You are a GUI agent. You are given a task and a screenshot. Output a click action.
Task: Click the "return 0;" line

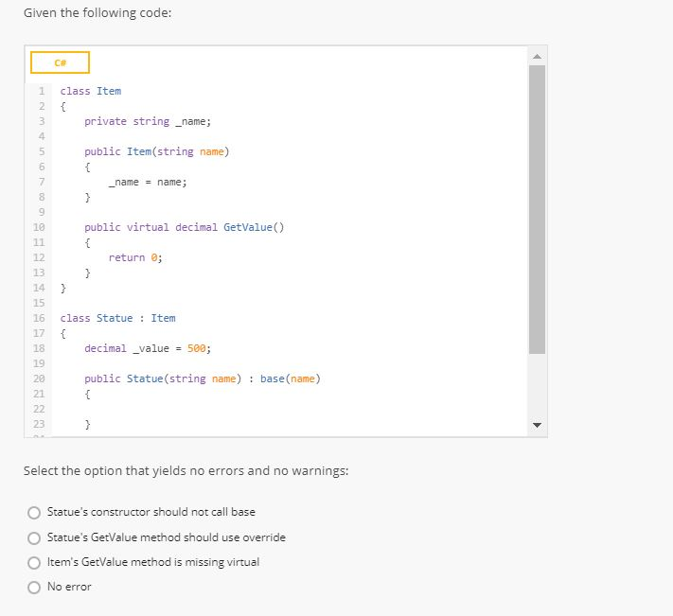click(135, 257)
